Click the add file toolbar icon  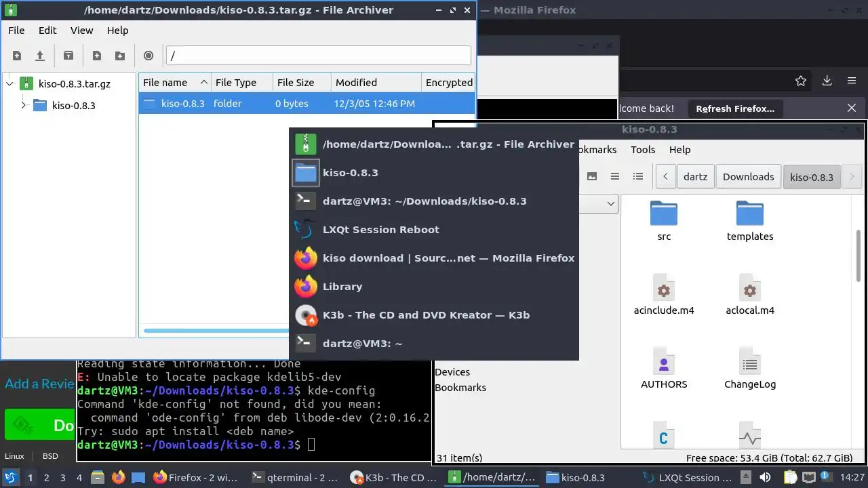[97, 56]
